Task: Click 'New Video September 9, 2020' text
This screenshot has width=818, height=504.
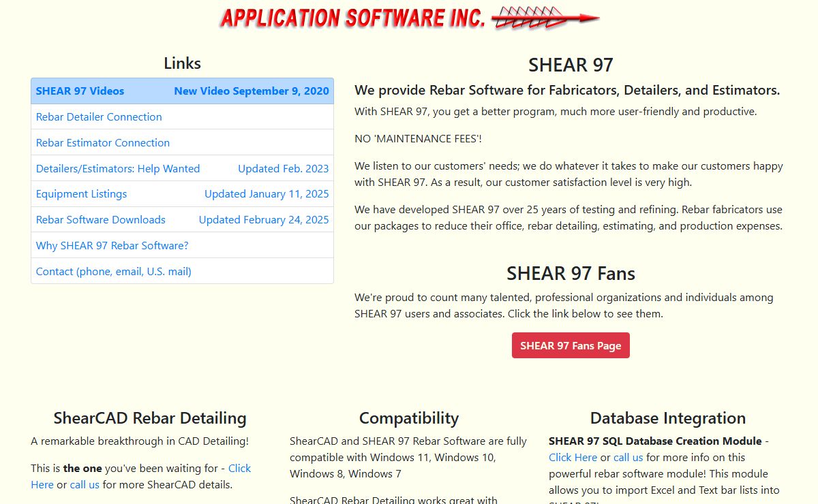Action: click(252, 91)
